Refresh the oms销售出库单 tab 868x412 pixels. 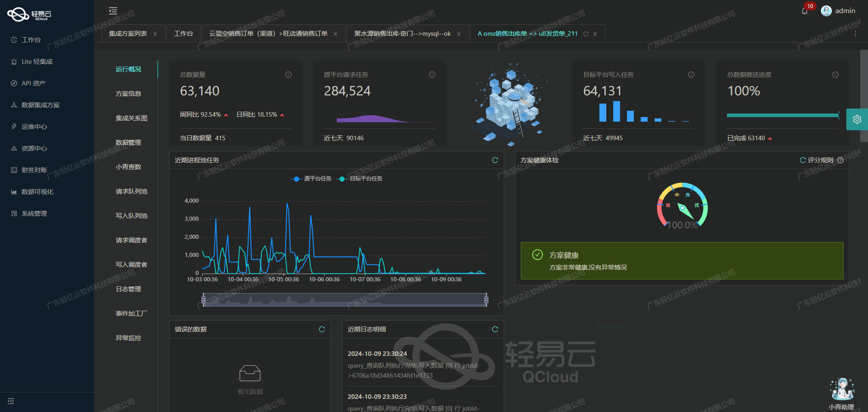tap(586, 34)
